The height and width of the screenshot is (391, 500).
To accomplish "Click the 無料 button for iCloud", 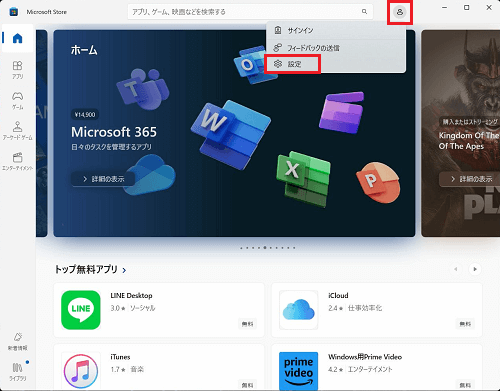I will [x=465, y=324].
